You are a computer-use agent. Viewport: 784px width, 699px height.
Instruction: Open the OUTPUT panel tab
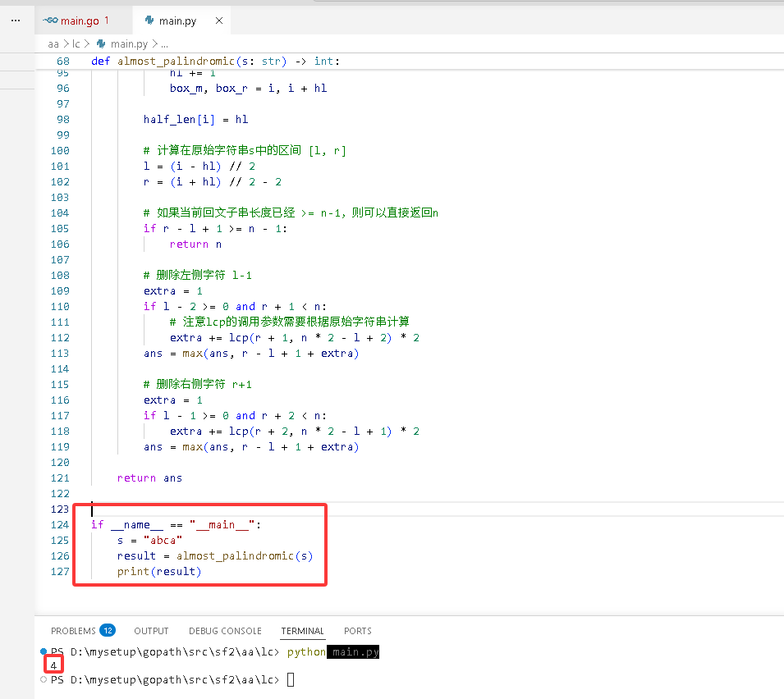pyautogui.click(x=151, y=631)
